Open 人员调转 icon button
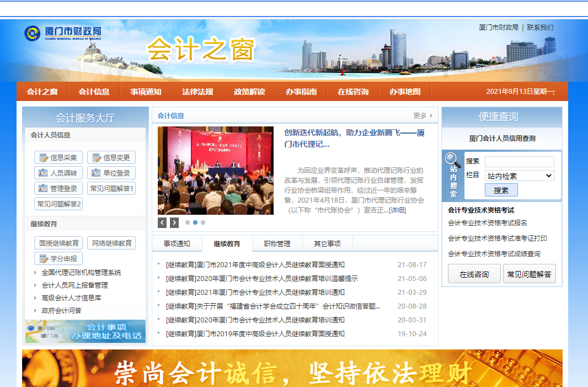The width and height of the screenshot is (588, 387). [58, 173]
